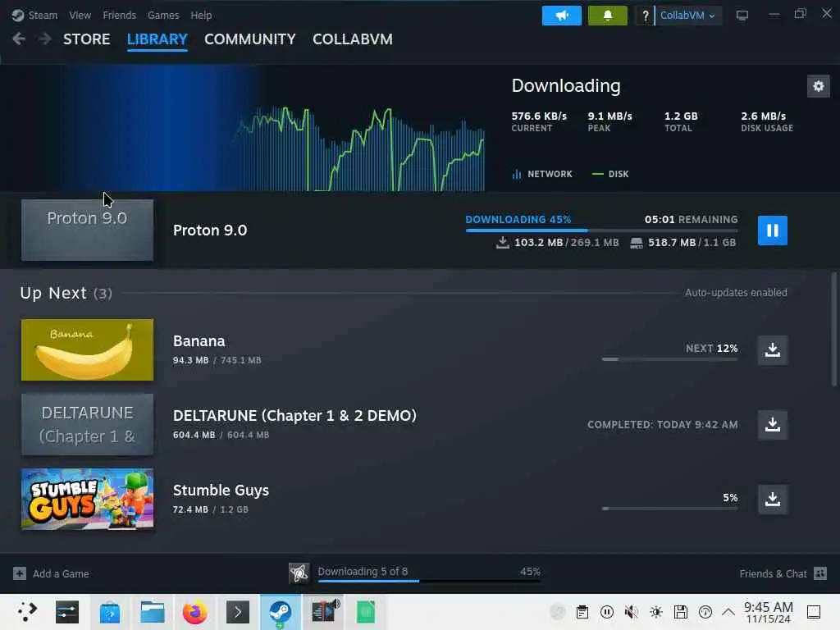Viewport: 840px width, 630px height.
Task: Click the downloads list scrollbar
Action: (833, 329)
